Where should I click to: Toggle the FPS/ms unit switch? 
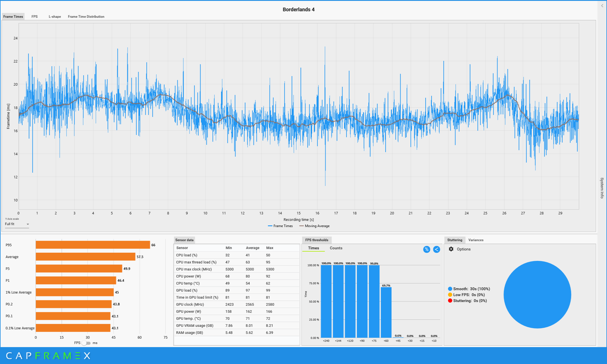[86, 343]
